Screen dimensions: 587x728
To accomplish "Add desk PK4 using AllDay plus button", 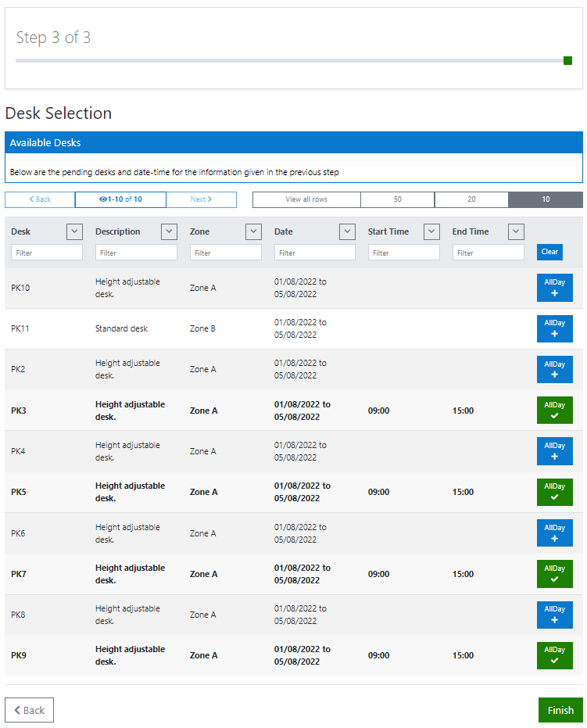I will (554, 451).
